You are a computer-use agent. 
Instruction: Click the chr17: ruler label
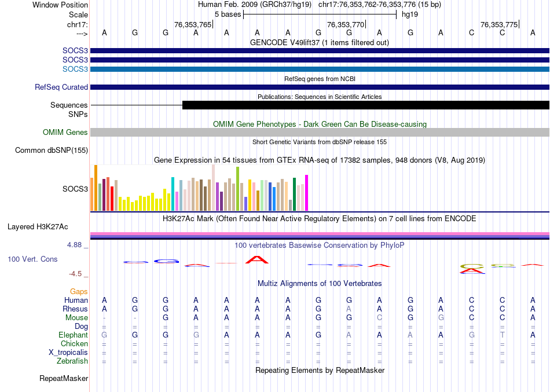[x=77, y=24]
